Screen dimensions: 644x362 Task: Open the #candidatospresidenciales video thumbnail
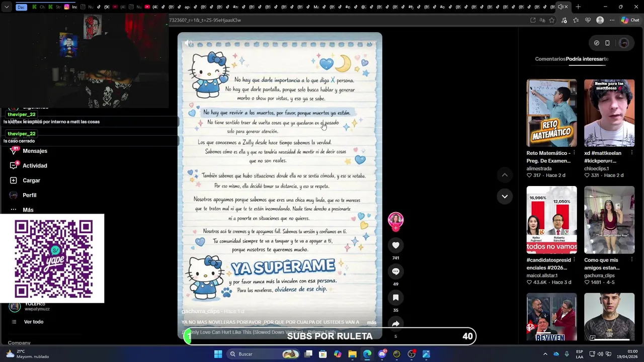551,220
